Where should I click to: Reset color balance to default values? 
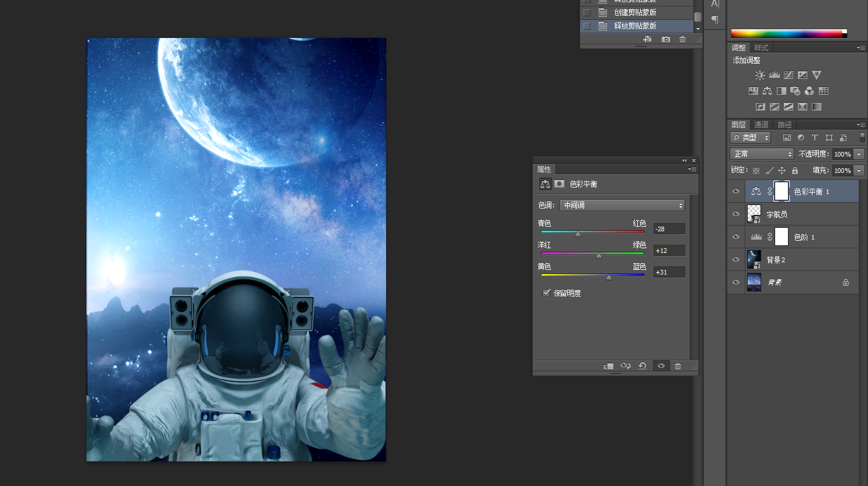[643, 366]
